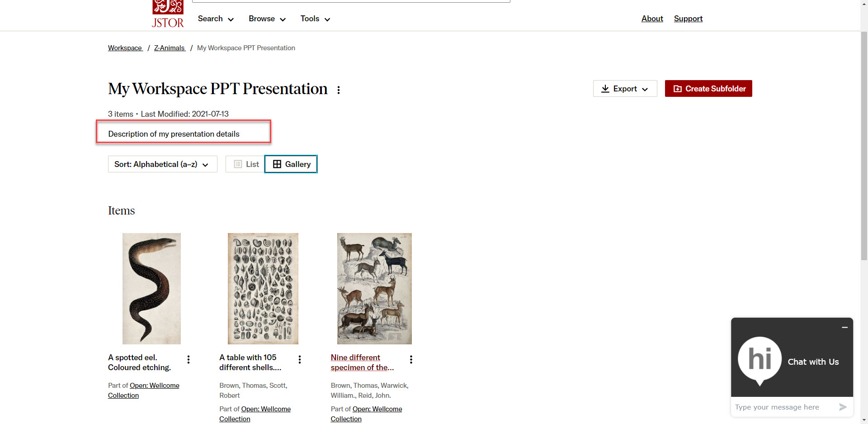Open options menu for A spotted eel item

(x=189, y=360)
